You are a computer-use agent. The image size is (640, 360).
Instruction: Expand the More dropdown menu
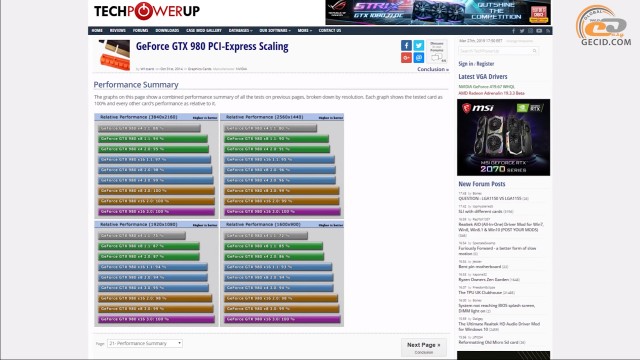point(305,31)
